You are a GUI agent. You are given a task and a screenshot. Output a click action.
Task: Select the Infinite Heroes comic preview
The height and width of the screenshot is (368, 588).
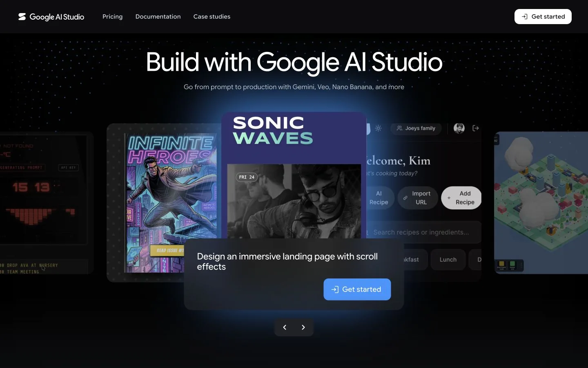(x=163, y=202)
